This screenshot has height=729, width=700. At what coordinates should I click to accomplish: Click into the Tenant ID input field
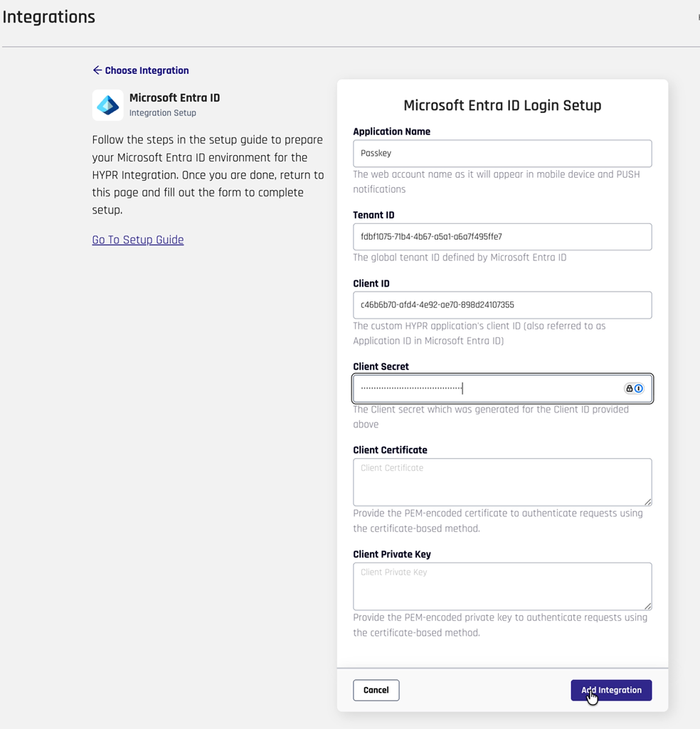click(502, 237)
